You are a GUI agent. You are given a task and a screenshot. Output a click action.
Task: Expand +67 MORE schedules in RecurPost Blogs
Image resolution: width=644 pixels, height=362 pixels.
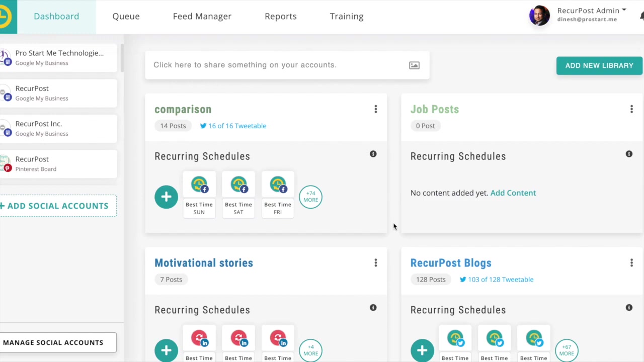click(x=567, y=350)
